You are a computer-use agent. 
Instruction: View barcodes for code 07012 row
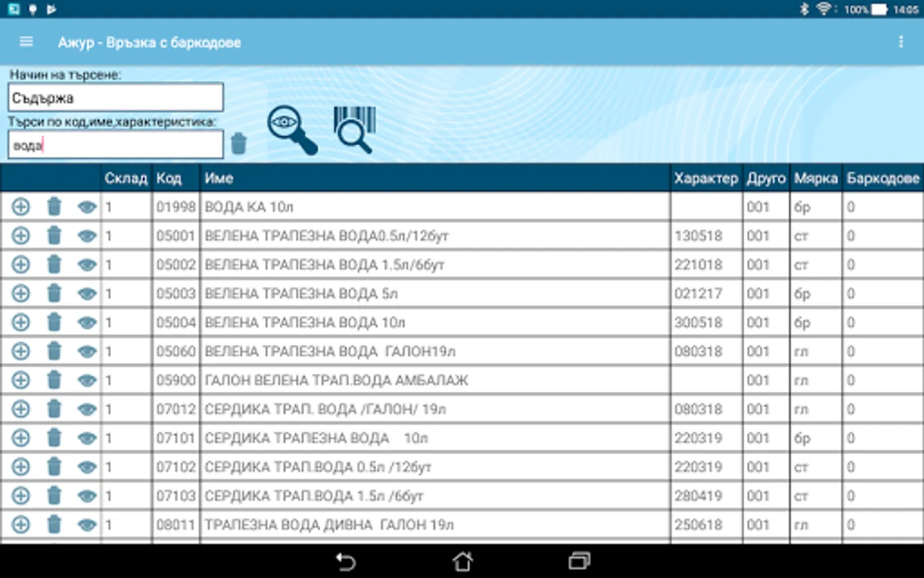(x=87, y=409)
